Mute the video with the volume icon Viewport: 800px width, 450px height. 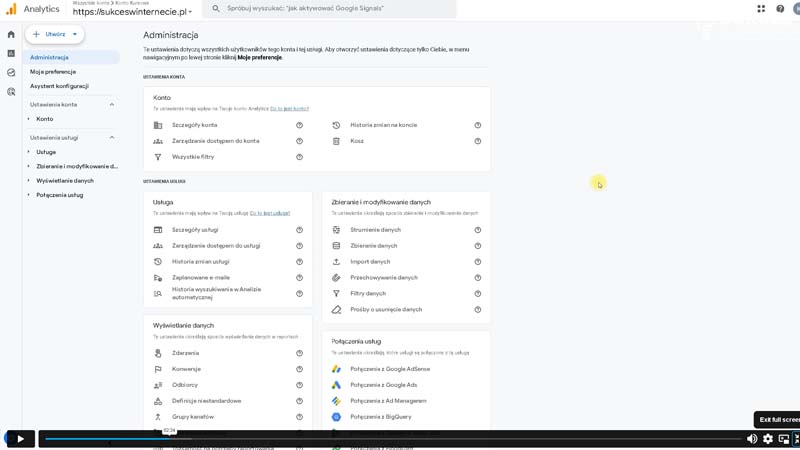pyautogui.click(x=752, y=438)
